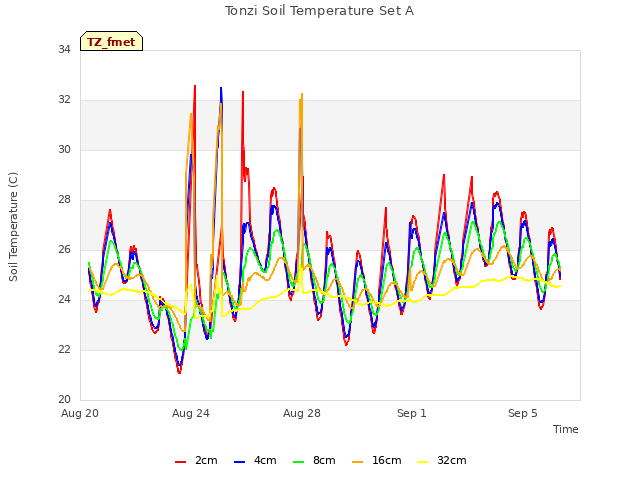The width and height of the screenshot is (640, 480).
Task: Click the 22 y-axis tick label
Action: click(64, 350)
